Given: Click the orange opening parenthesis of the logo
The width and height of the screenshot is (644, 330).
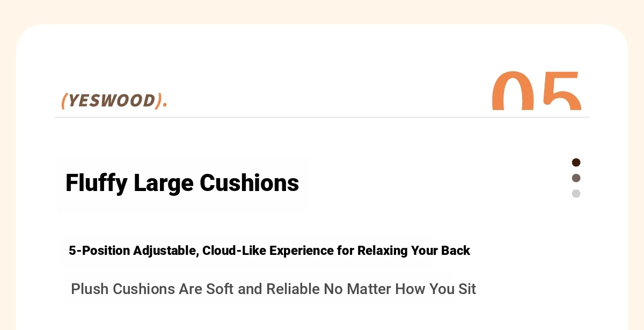Looking at the screenshot, I should (64, 100).
